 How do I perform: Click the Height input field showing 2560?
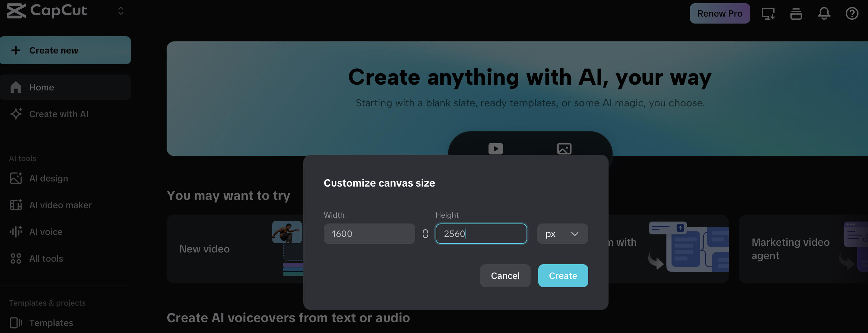click(481, 233)
